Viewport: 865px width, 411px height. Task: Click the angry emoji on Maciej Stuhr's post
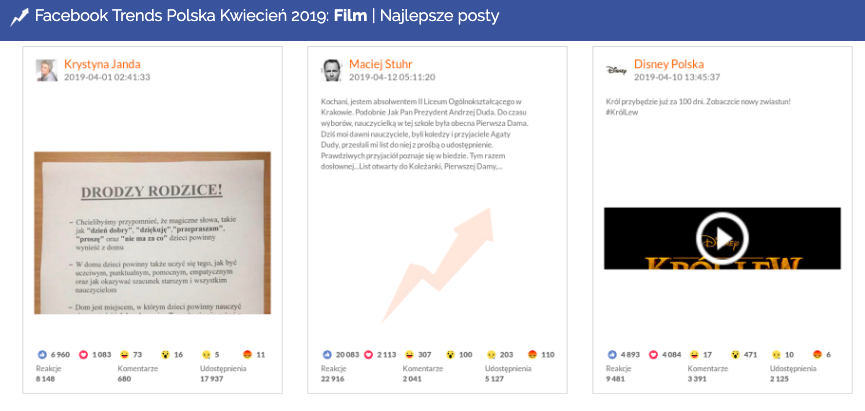(532, 354)
